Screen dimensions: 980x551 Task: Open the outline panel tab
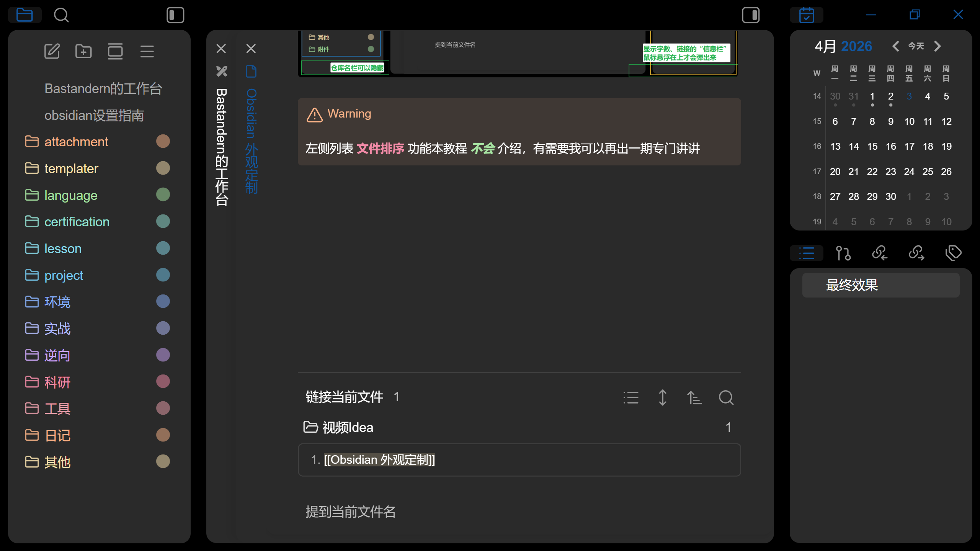[x=807, y=253]
